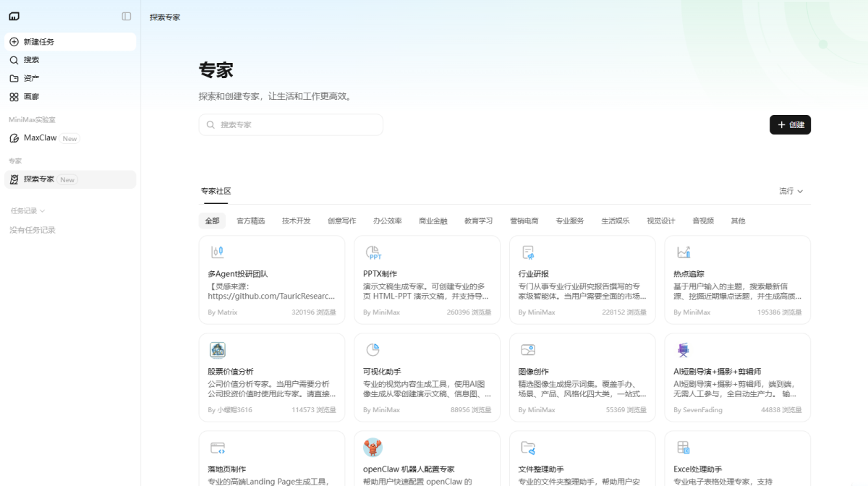Focus the 搜索专家 input field
Viewport: 868px width, 486px height.
[x=297, y=125]
